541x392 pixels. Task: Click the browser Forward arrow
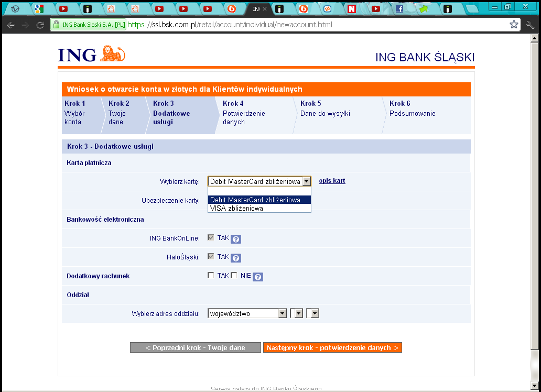pos(25,25)
